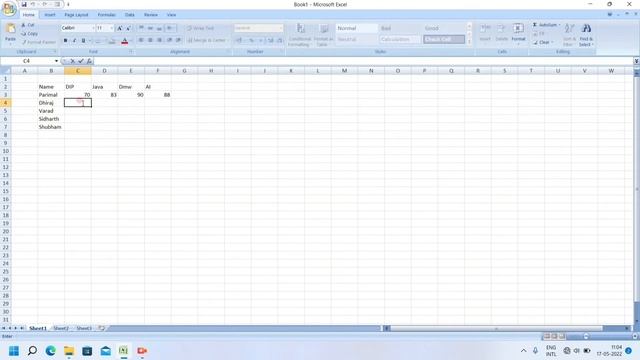Expand the cell styles gallery

click(469, 42)
